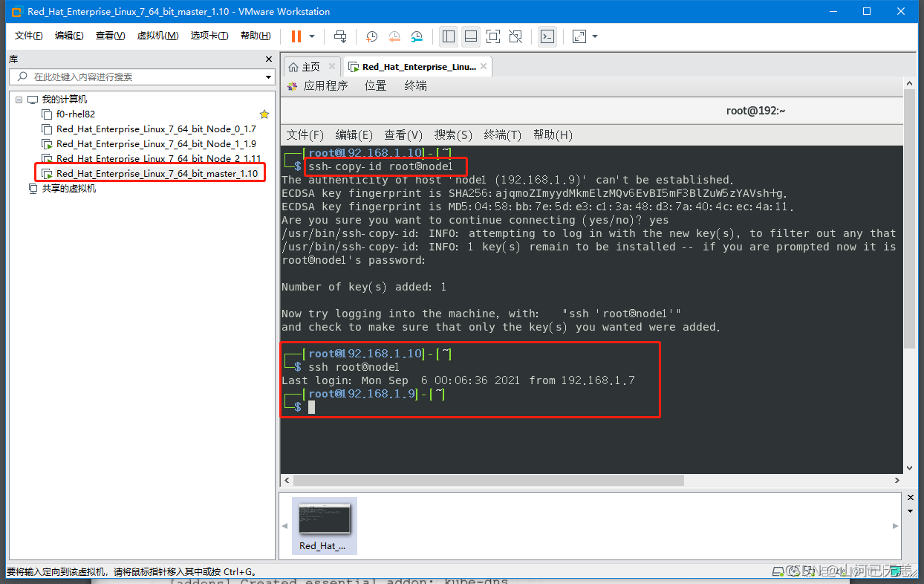
Task: Open the stretch display options dropdown arrow
Action: click(x=595, y=36)
